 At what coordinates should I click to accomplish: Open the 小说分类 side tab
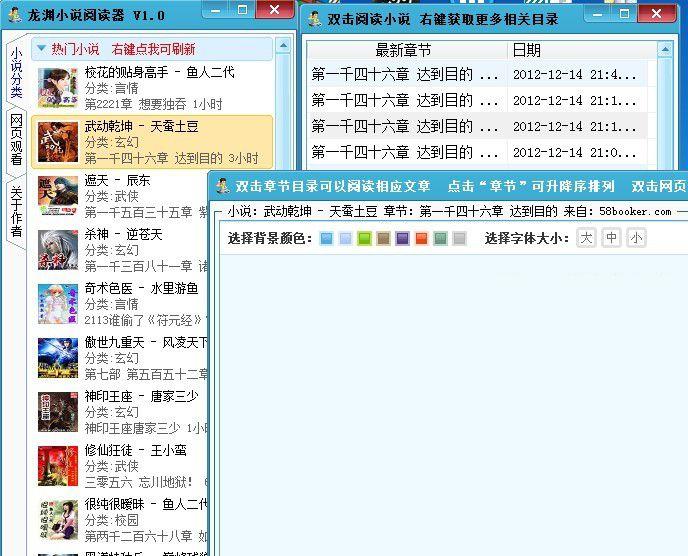pyautogui.click(x=16, y=72)
